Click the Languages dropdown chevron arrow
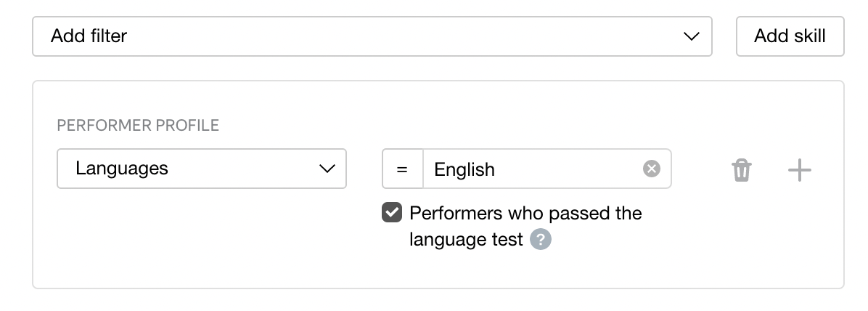Viewport: 868px width, 311px height. point(327,169)
